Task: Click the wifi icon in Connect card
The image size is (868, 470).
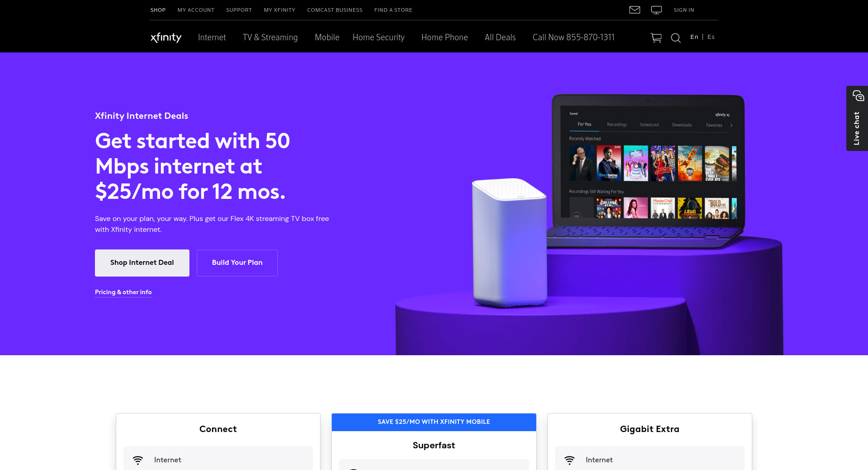Action: [x=138, y=460]
